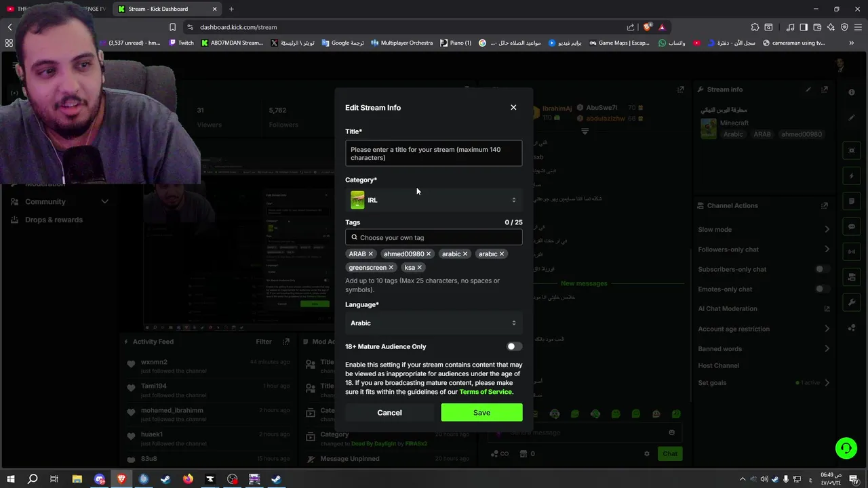This screenshot has width=868, height=488.
Task: Open AI Chat Moderation external link
Action: pyautogui.click(x=827, y=308)
